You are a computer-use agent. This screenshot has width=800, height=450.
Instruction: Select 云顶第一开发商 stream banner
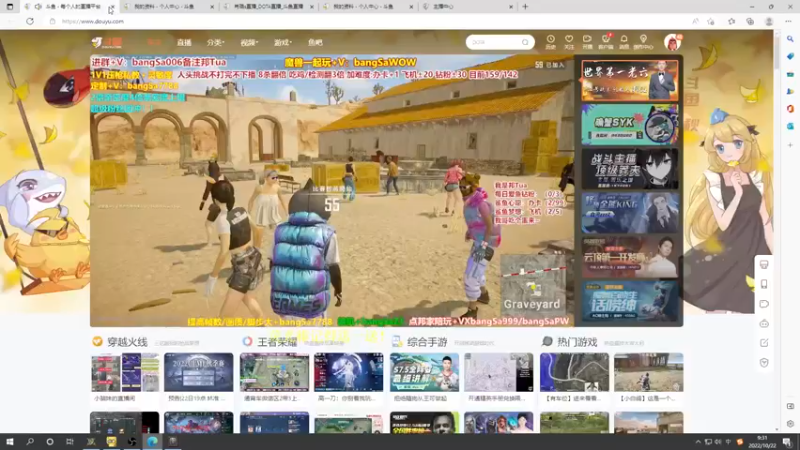tap(630, 257)
